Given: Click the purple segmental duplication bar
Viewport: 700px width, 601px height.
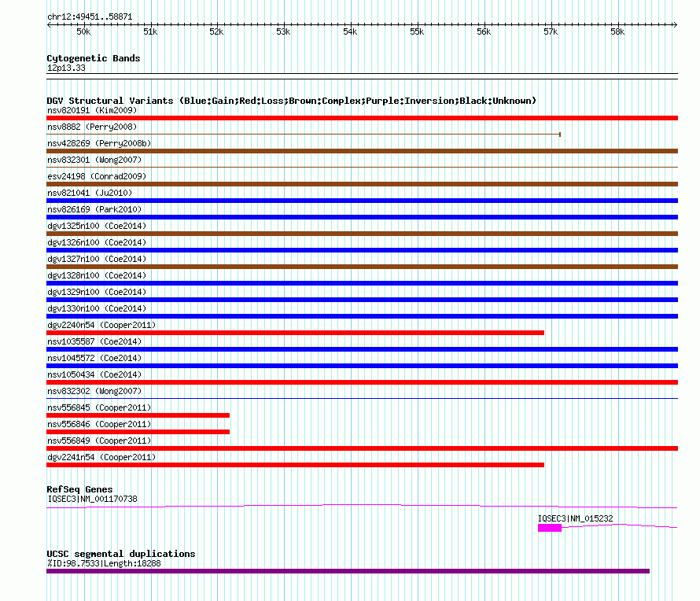Looking at the screenshot, I should point(348,571).
